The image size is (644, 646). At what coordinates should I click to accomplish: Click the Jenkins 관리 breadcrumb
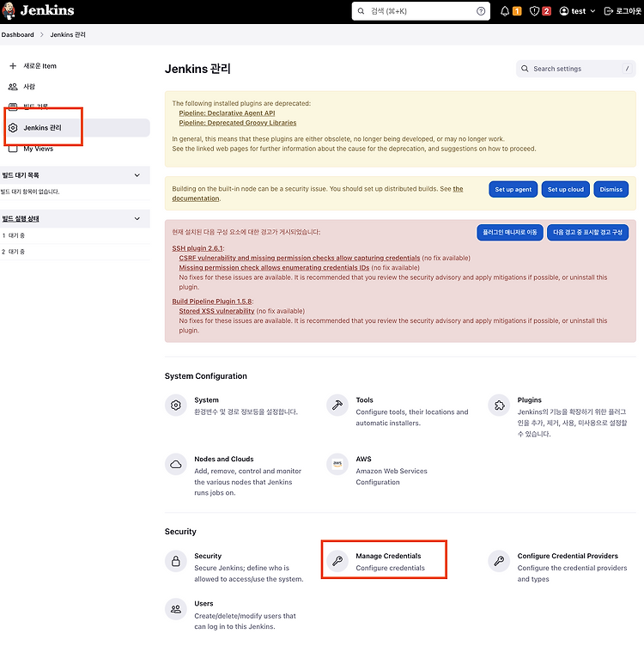coord(68,34)
